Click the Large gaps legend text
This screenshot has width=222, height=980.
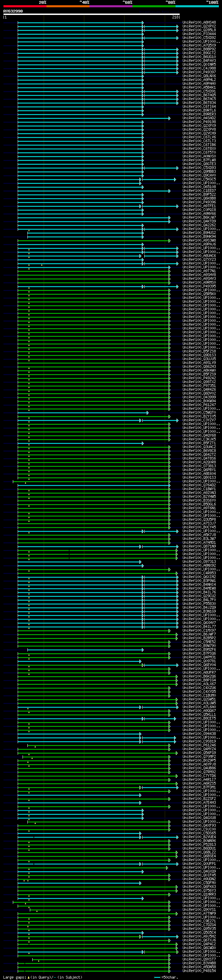click(x=43, y=977)
